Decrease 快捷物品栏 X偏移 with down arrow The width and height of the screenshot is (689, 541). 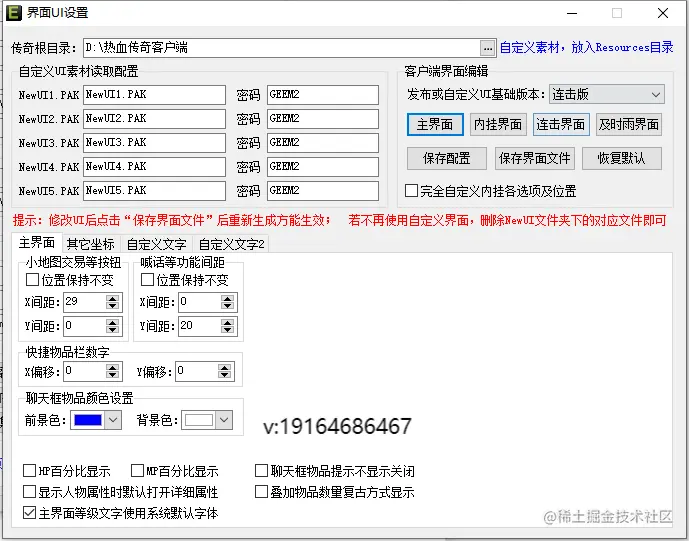(112, 375)
